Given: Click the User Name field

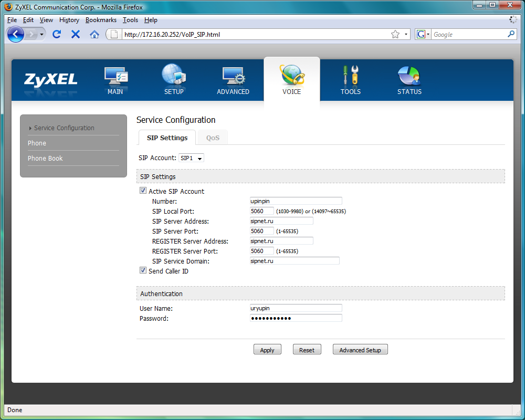Looking at the screenshot, I should point(296,308).
